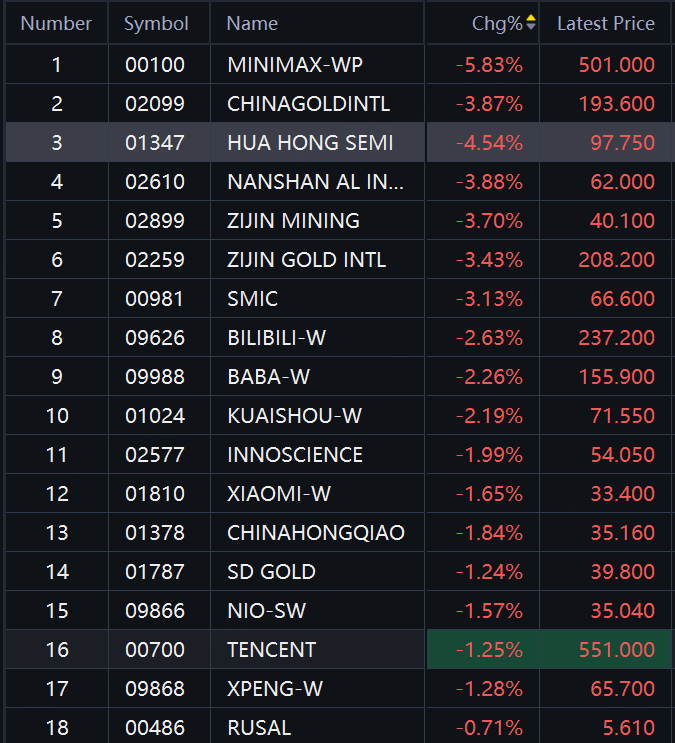Click symbol code 00981
Image resolution: width=675 pixels, height=743 pixels.
[x=155, y=299]
